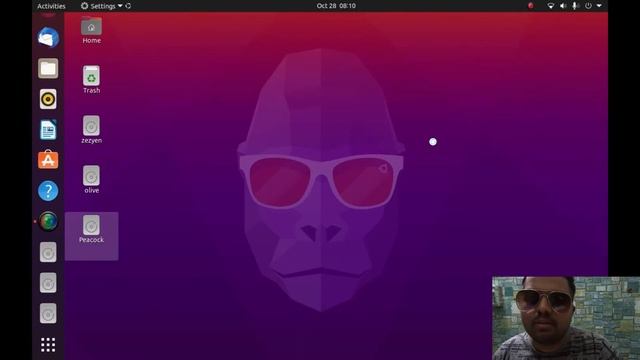640x360 pixels.
Task: Expand the system menu arrow in top bar
Action: [x=599, y=6]
